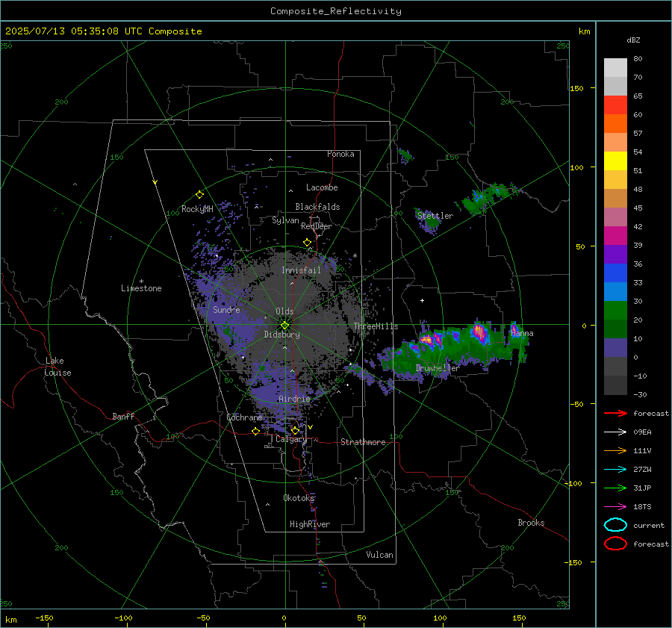This screenshot has width=672, height=628.
Task: Click the magenta 18TS arrow legend icon
Action: pyautogui.click(x=615, y=507)
